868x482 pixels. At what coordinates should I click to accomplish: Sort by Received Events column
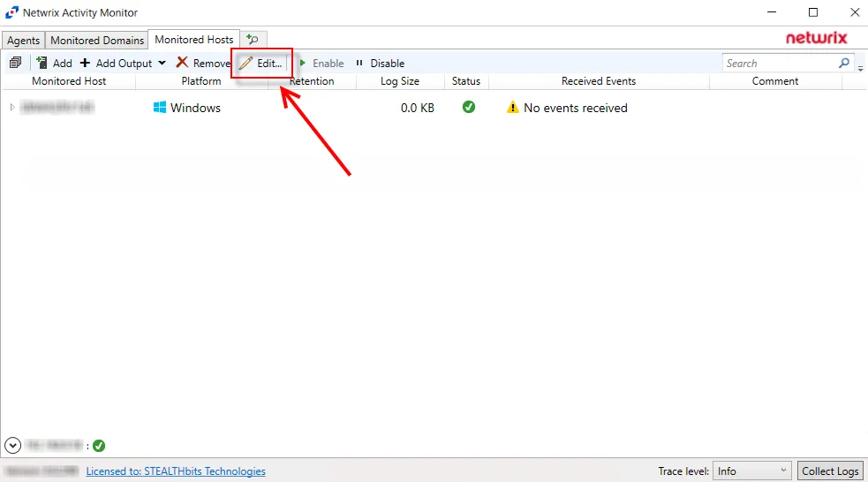599,81
